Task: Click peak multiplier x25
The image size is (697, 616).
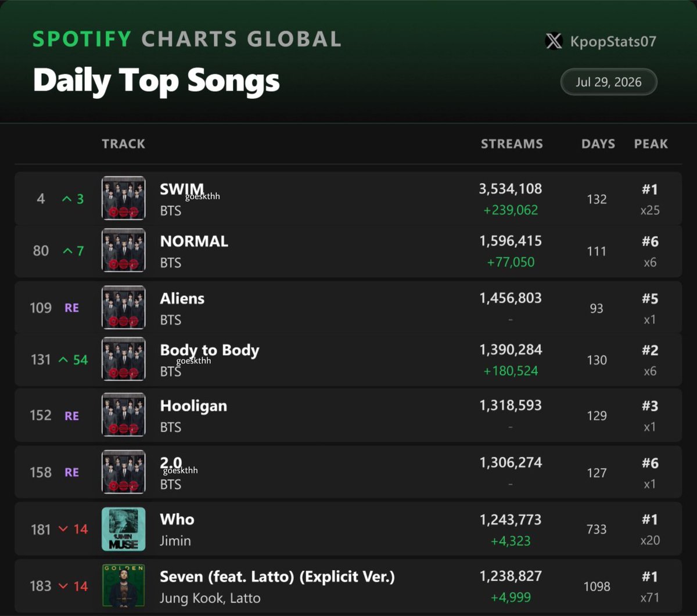Action: [x=650, y=210]
